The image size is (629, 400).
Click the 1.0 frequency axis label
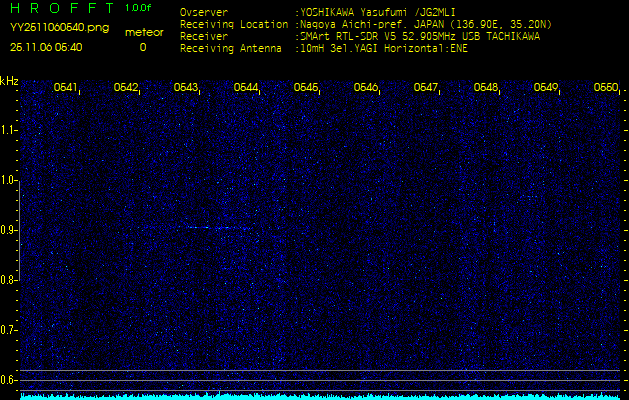[9, 180]
